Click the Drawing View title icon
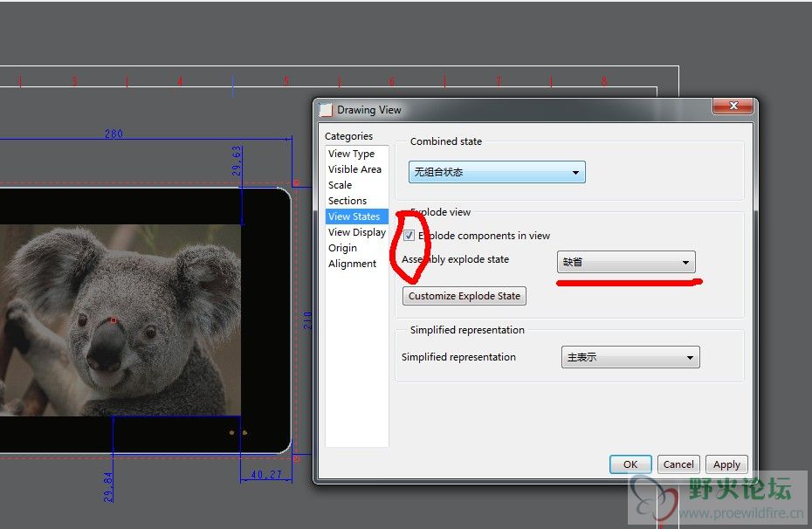 (325, 110)
